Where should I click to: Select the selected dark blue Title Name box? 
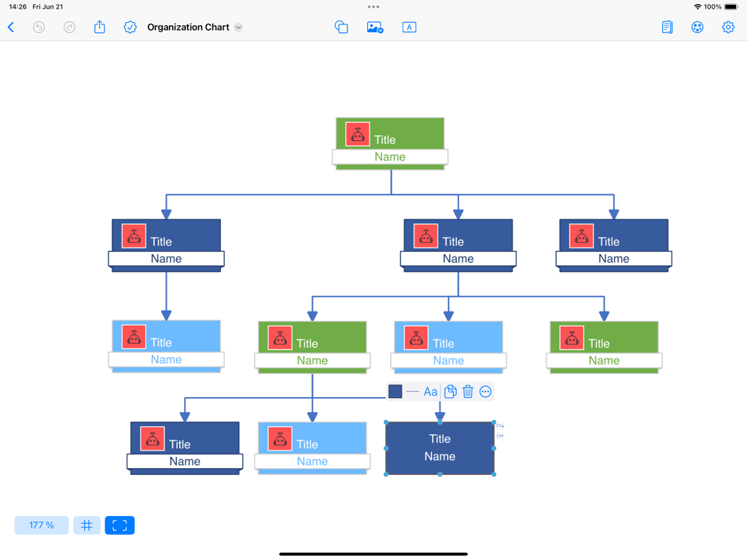pyautogui.click(x=440, y=448)
